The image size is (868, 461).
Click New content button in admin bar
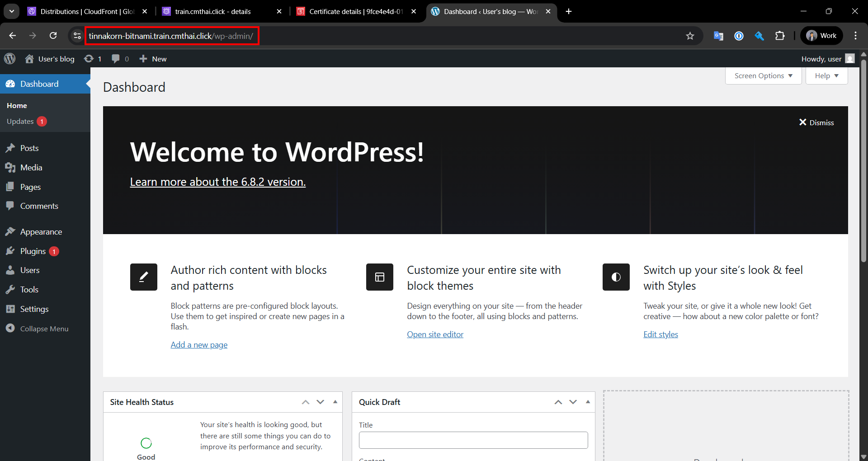tap(153, 59)
